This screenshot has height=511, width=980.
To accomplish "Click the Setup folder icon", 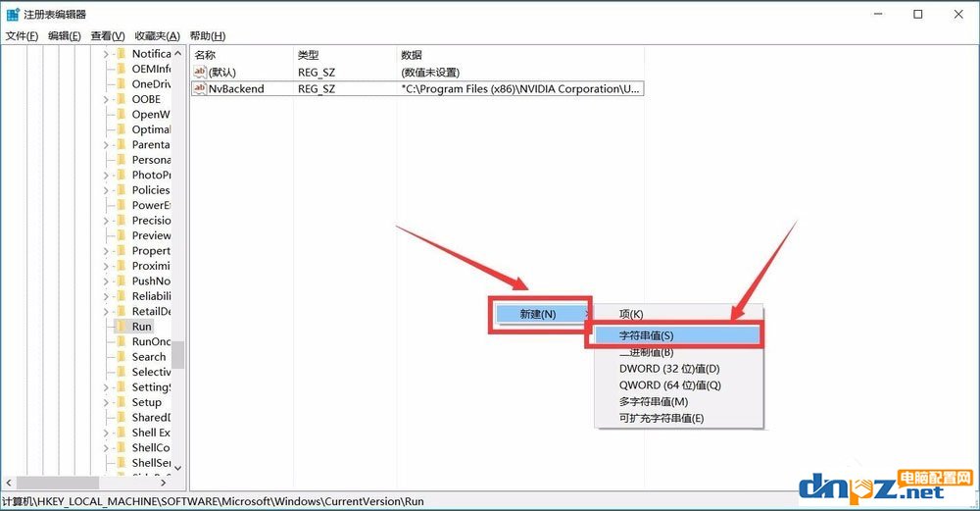I will tap(122, 402).
